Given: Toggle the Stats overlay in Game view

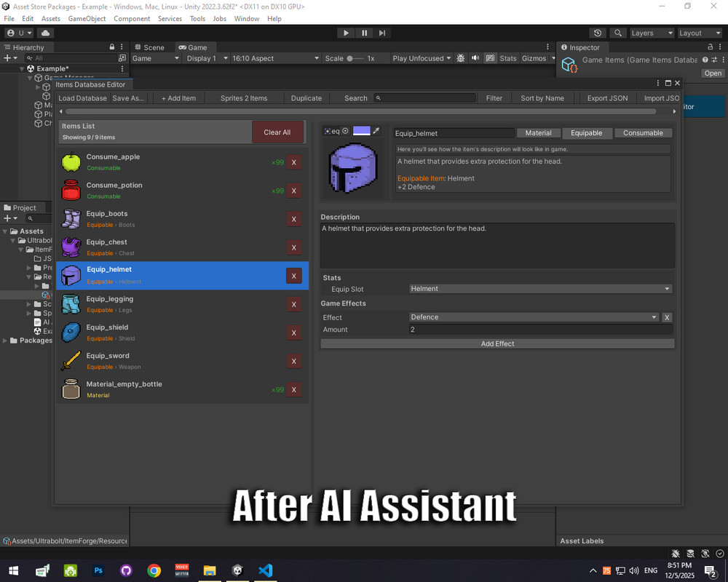Looking at the screenshot, I should tap(508, 58).
